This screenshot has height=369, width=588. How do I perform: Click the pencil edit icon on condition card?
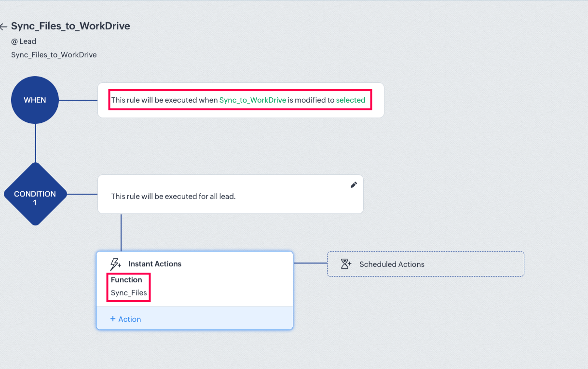pyautogui.click(x=354, y=185)
